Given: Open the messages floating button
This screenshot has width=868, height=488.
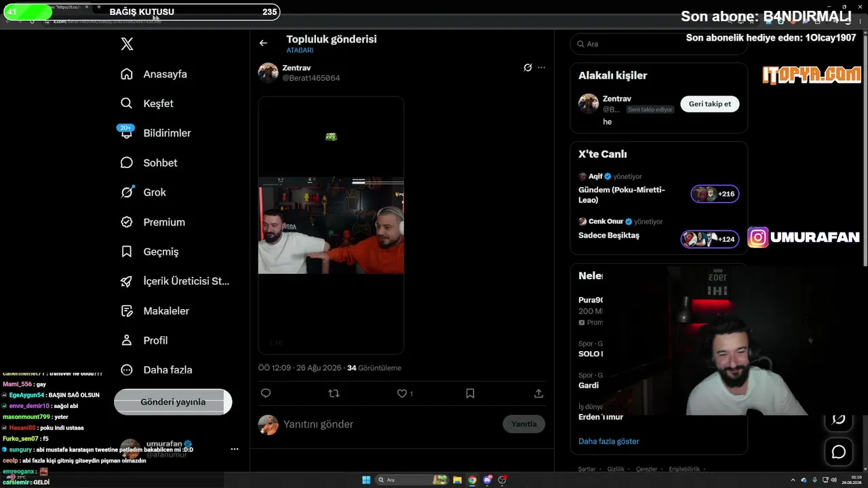Looking at the screenshot, I should pos(839,451).
